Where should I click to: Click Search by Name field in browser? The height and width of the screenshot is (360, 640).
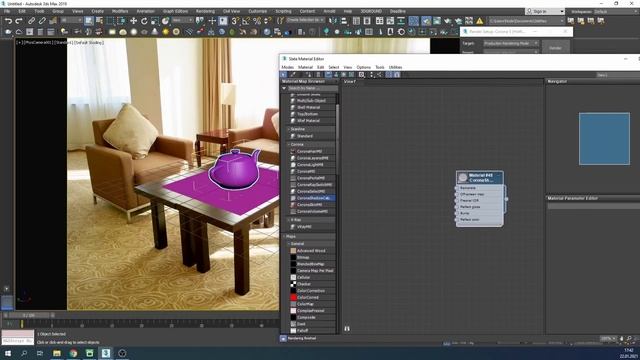click(312, 88)
